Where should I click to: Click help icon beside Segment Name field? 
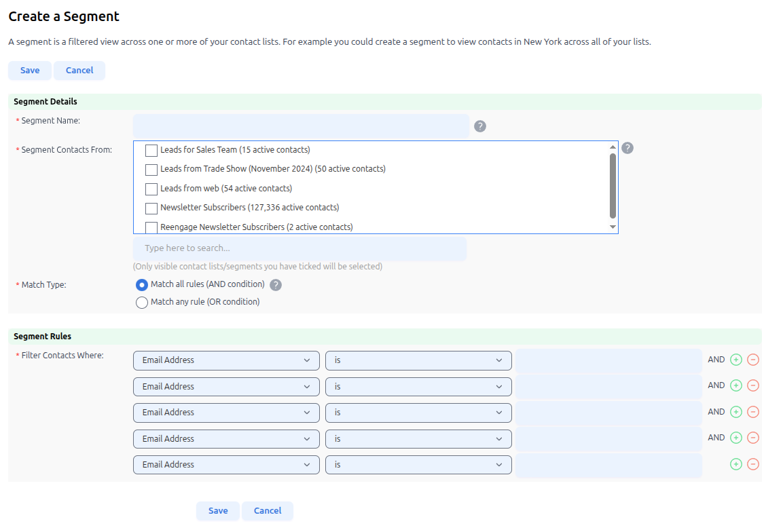(480, 126)
